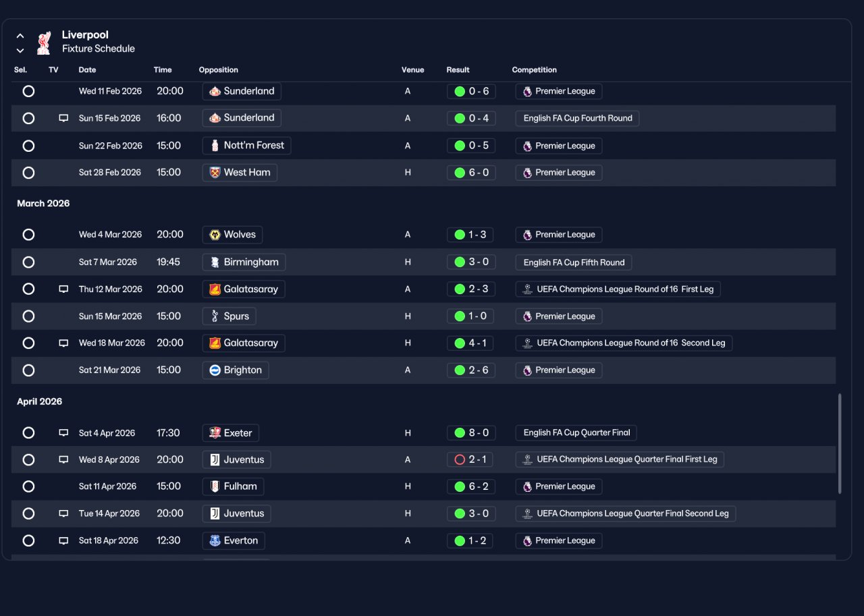The image size is (864, 616).
Task: Select the Wed 11 Feb Sunderland fixture radio
Action: (x=28, y=91)
